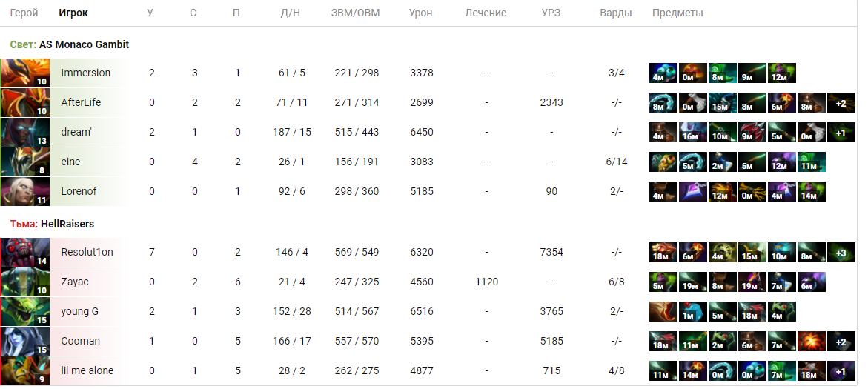Select the Iron Branch in Lorenof's items
The width and height of the screenshot is (868, 389).
click(x=752, y=191)
